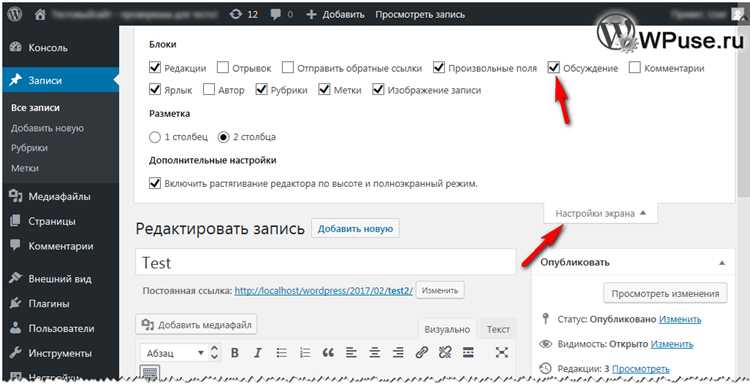Align text left
Screen dimensions: 750x385
pyautogui.click(x=352, y=353)
